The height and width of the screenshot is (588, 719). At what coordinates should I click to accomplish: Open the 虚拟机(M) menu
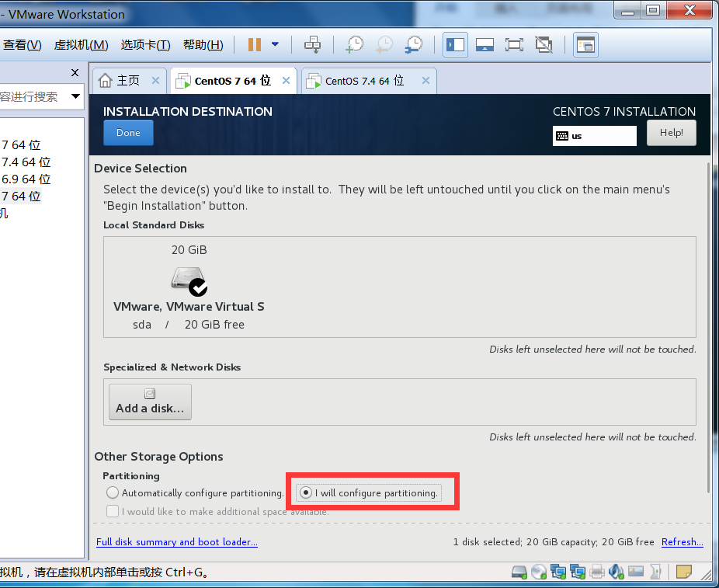point(82,44)
